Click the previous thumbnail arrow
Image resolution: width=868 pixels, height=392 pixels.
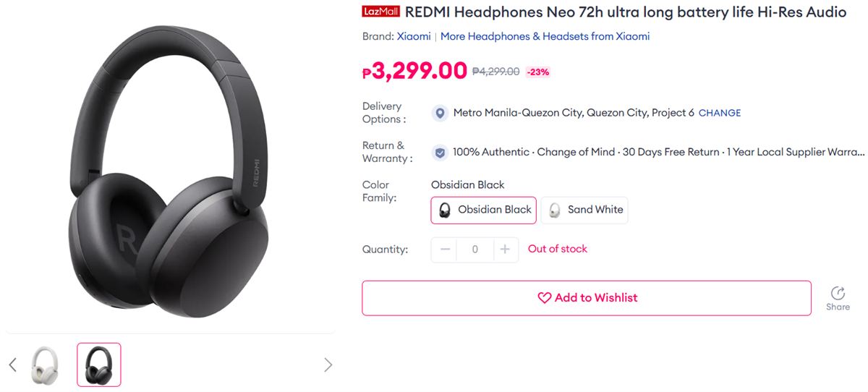[x=12, y=365]
